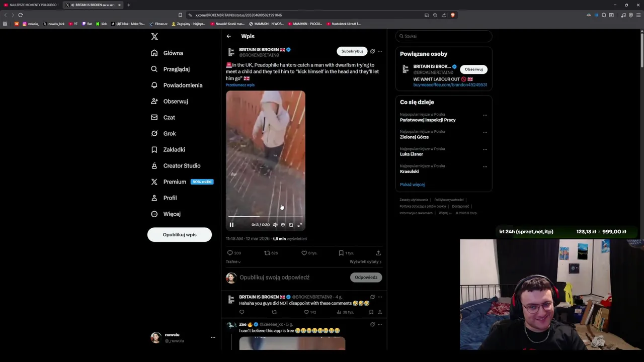Click Brave shields icon
644x362 pixels.
[x=453, y=15]
